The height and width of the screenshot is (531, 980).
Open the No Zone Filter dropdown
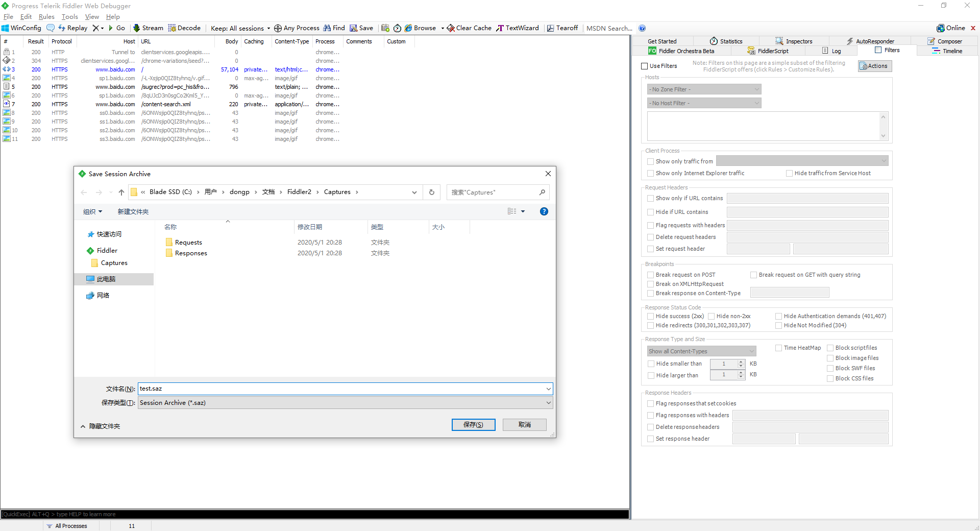click(704, 89)
